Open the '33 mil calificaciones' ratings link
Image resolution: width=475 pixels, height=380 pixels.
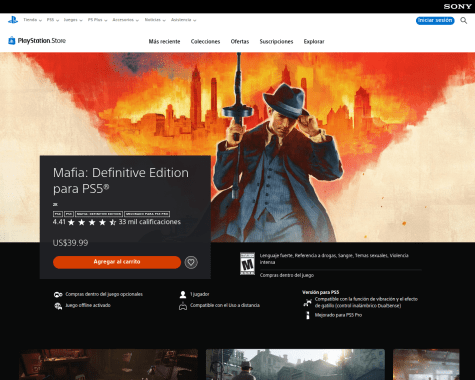150,222
